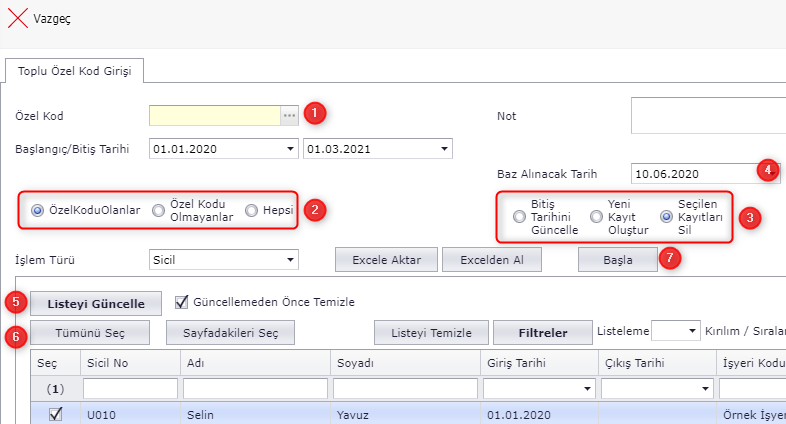The height and width of the screenshot is (424, 786).
Task: Expand the Listeleme combo box
Action: 690,331
